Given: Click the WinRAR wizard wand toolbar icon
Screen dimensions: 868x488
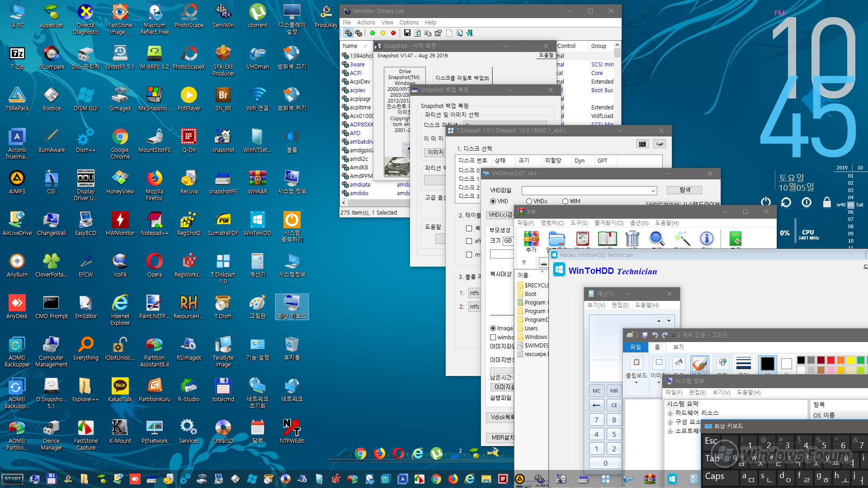Looking at the screenshot, I should [x=682, y=238].
